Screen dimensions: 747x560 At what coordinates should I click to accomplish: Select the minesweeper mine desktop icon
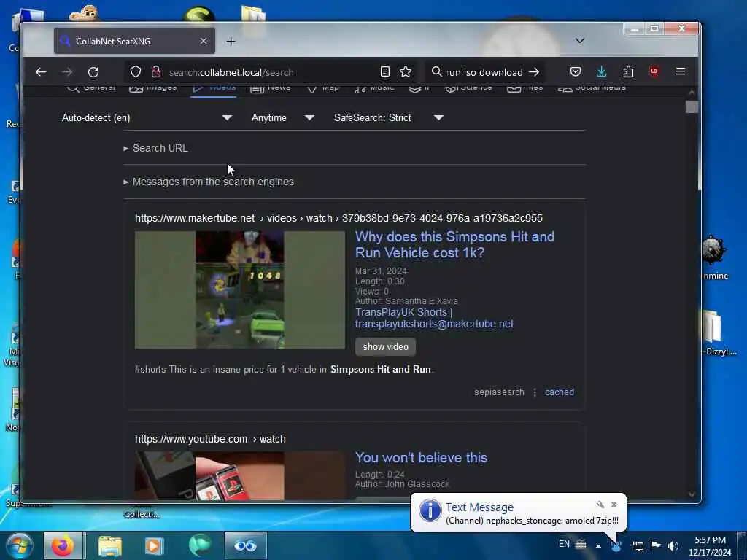click(713, 257)
